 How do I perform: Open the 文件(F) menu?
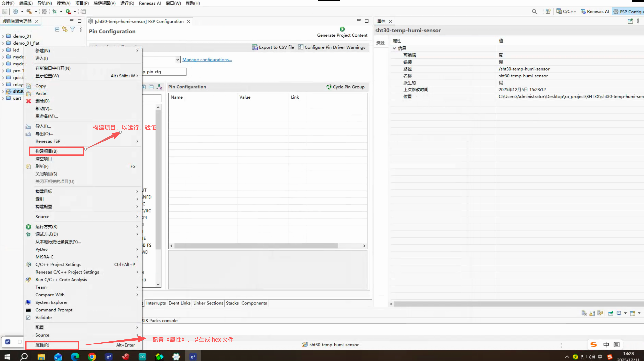click(x=8, y=3)
